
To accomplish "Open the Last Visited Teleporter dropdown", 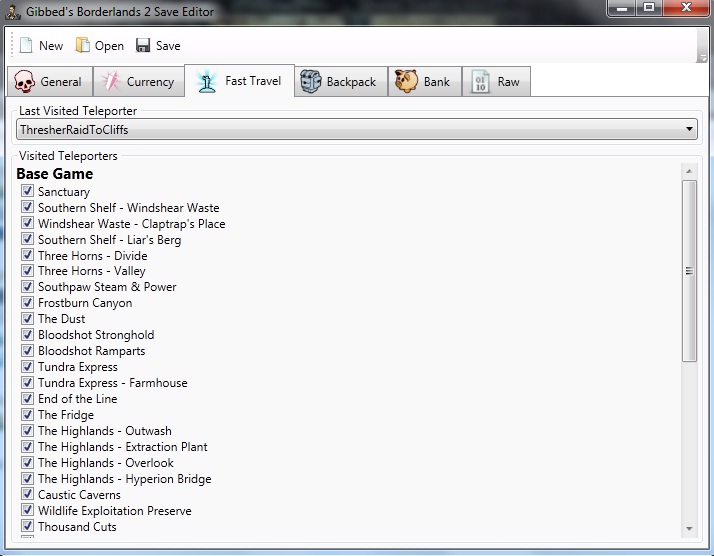I will pyautogui.click(x=357, y=130).
